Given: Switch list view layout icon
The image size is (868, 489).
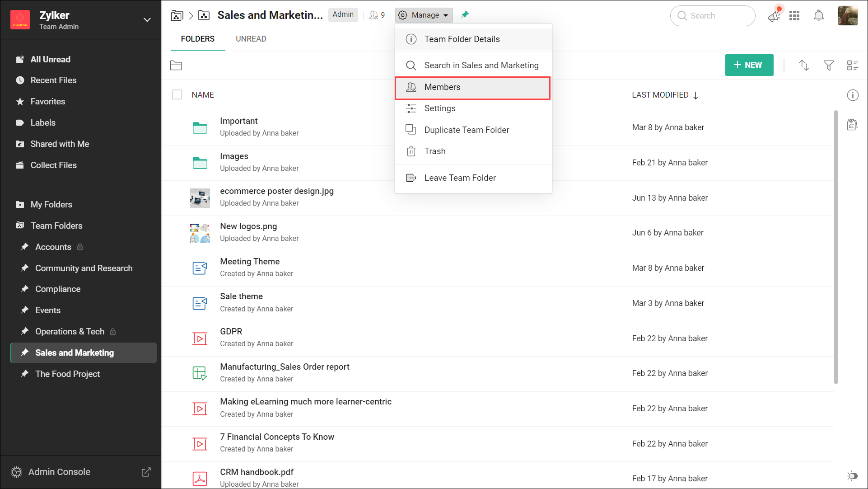Looking at the screenshot, I should [x=852, y=66].
